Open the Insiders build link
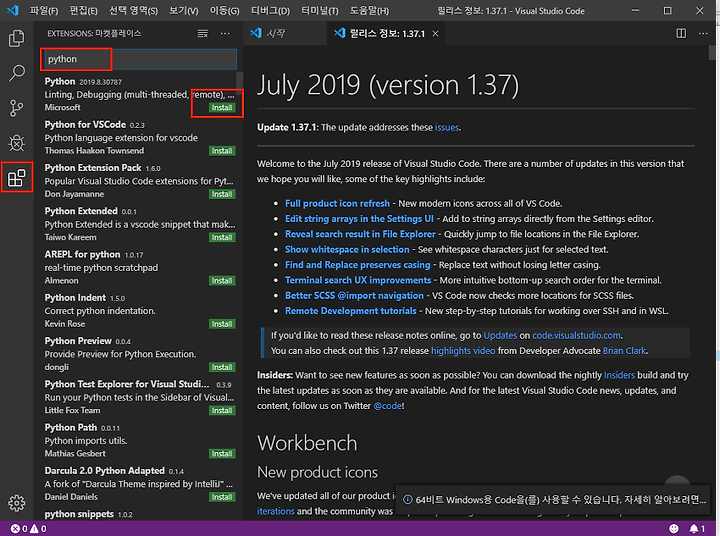This screenshot has height=536, width=720. coord(619,375)
